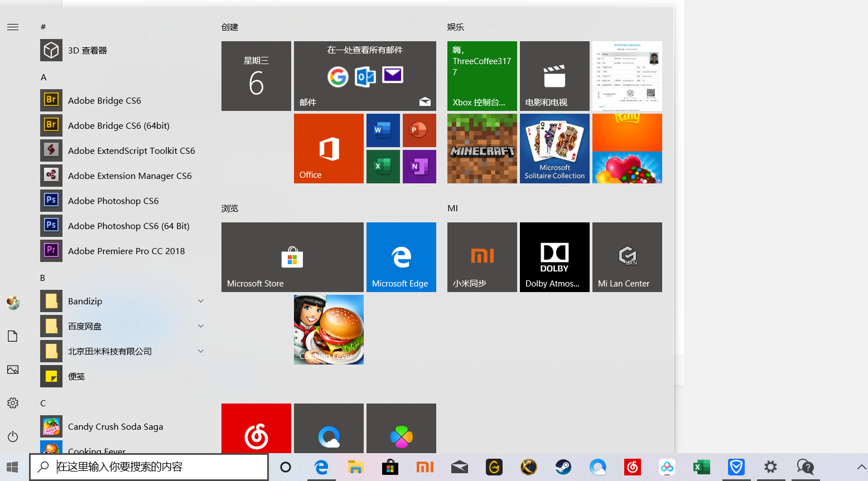The image size is (868, 481).
Task: Open the calendar tile showing 星期三 6
Action: pos(256,76)
